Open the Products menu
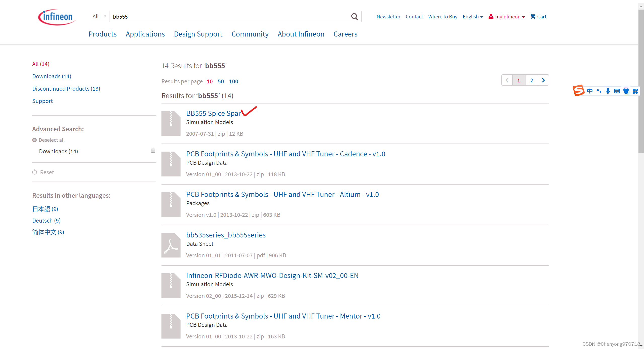 (x=102, y=34)
